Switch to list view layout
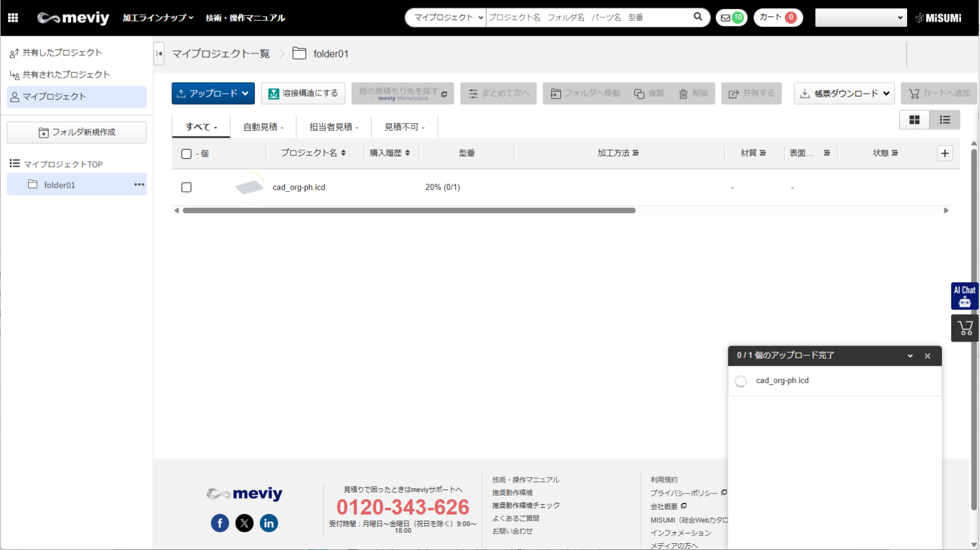The height and width of the screenshot is (550, 980). [x=944, y=120]
